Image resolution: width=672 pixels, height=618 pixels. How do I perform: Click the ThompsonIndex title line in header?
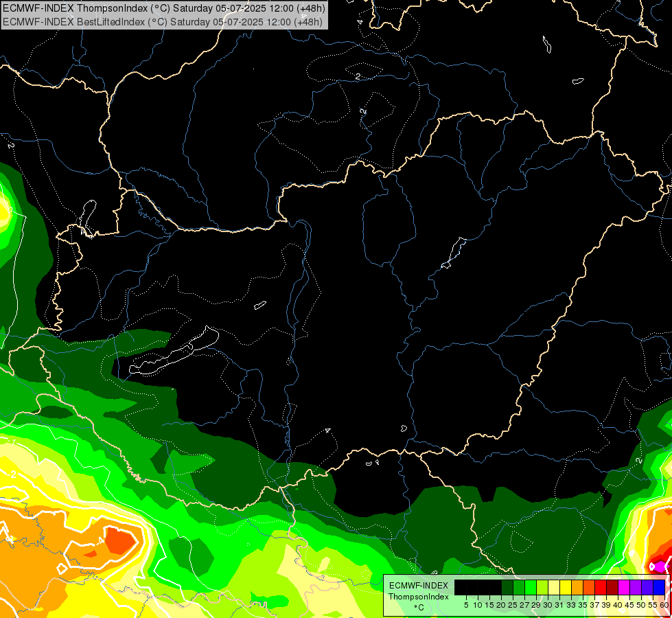(163, 8)
